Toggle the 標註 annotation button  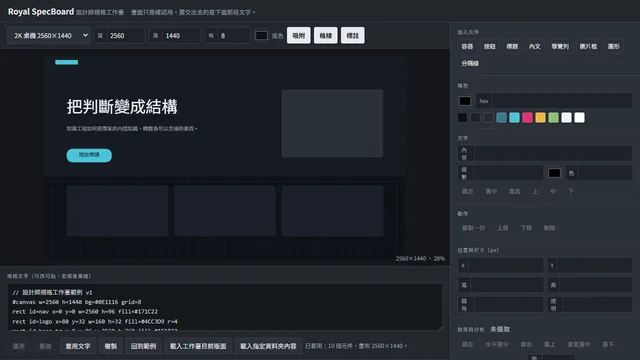pos(353,36)
